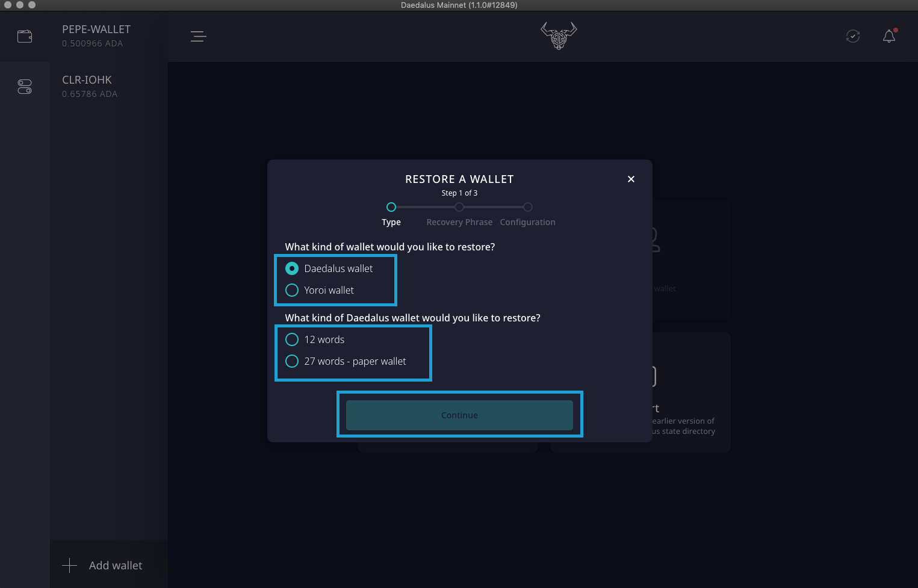Viewport: 918px width, 588px height.
Task: Click the macOS zoom window button
Action: (x=32, y=5)
